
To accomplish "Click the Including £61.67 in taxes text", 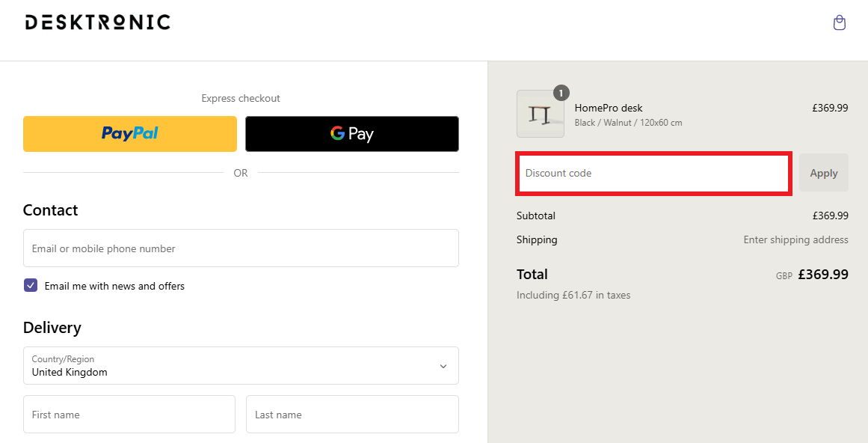I will click(x=573, y=295).
